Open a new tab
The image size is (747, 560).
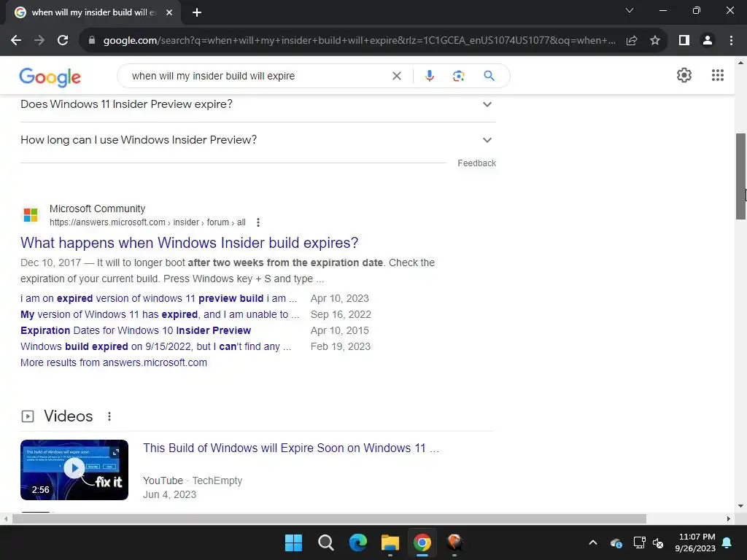point(197,12)
